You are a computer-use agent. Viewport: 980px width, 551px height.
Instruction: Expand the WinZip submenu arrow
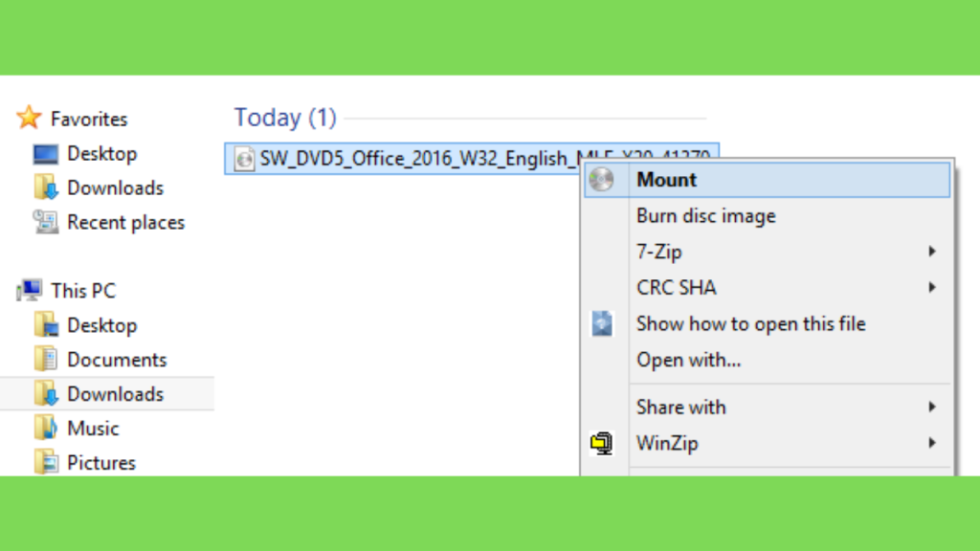pos(932,444)
